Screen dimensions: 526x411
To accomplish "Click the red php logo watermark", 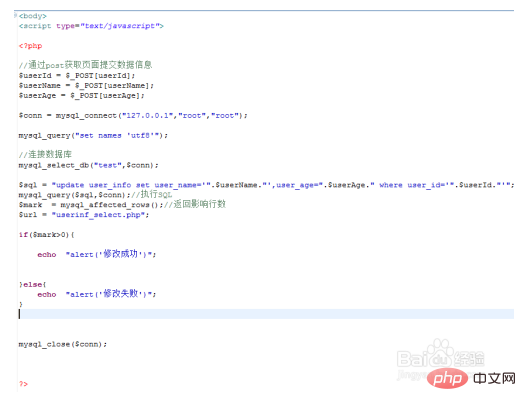I will tap(448, 378).
